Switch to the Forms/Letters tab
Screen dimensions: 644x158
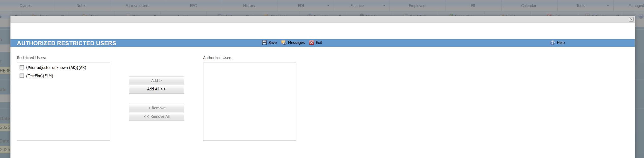[137, 6]
